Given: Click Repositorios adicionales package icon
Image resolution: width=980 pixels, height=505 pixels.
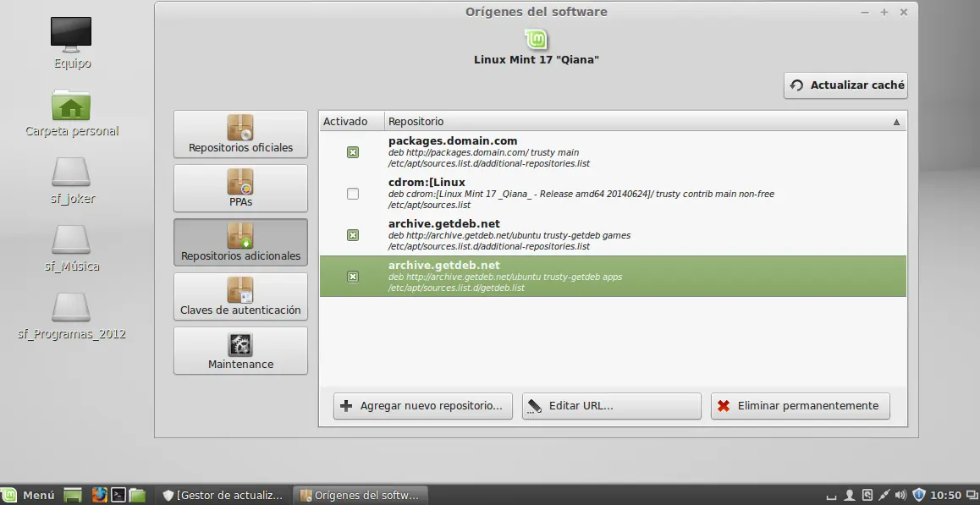Looking at the screenshot, I should [x=240, y=236].
